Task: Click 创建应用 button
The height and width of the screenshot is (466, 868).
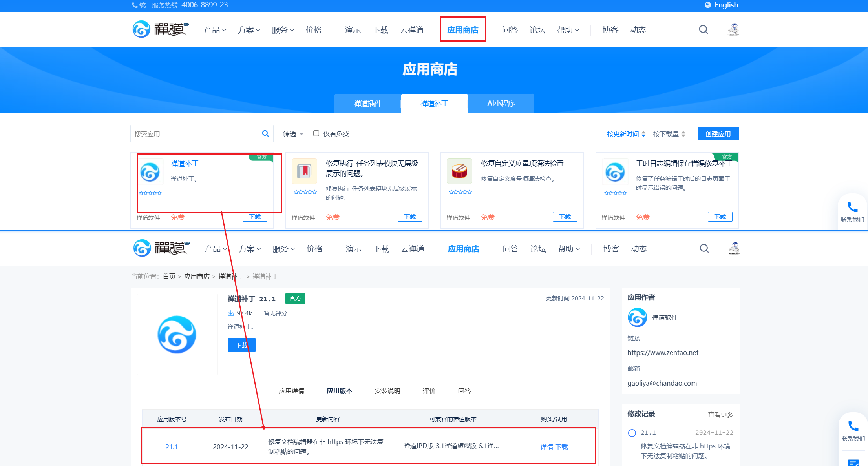Action: click(718, 133)
